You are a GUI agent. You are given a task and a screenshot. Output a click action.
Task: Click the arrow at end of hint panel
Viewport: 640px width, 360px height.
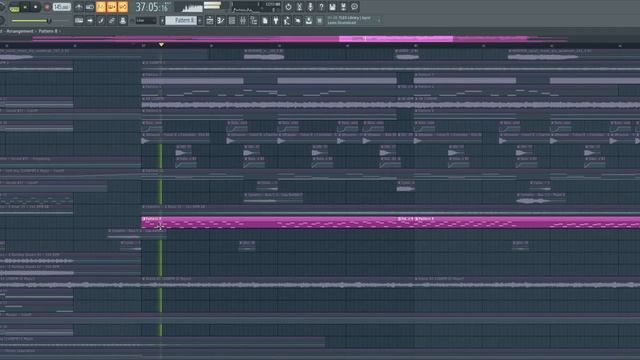point(378,20)
